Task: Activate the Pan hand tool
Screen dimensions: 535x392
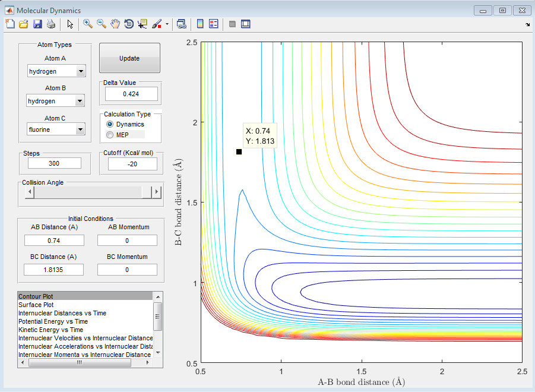Action: [115, 24]
